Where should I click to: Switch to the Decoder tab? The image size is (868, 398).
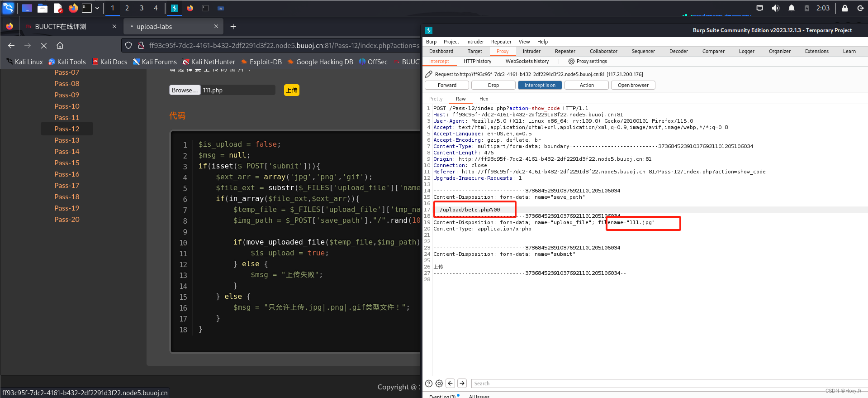tap(678, 51)
